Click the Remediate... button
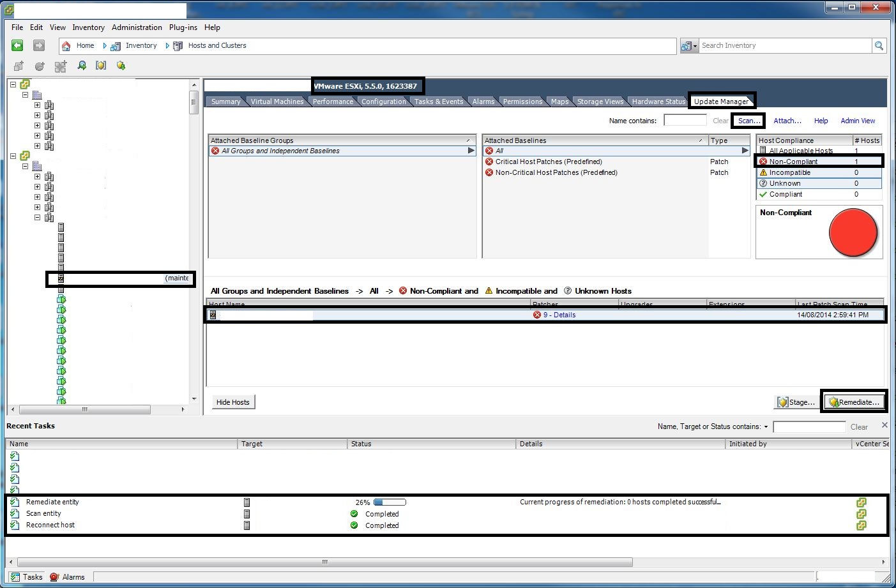Screen dimensions: 896x588 coord(854,402)
